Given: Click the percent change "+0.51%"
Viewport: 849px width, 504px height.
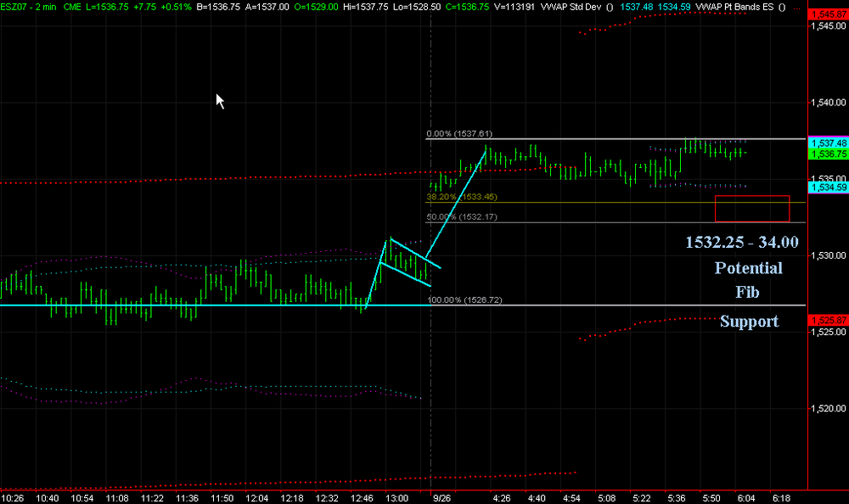Looking at the screenshot, I should coord(176,7).
